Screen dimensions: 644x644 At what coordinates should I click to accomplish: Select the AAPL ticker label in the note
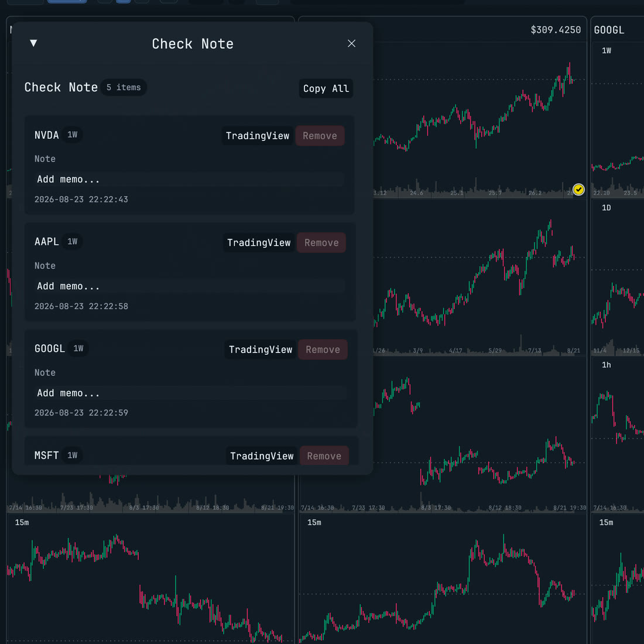click(x=46, y=241)
